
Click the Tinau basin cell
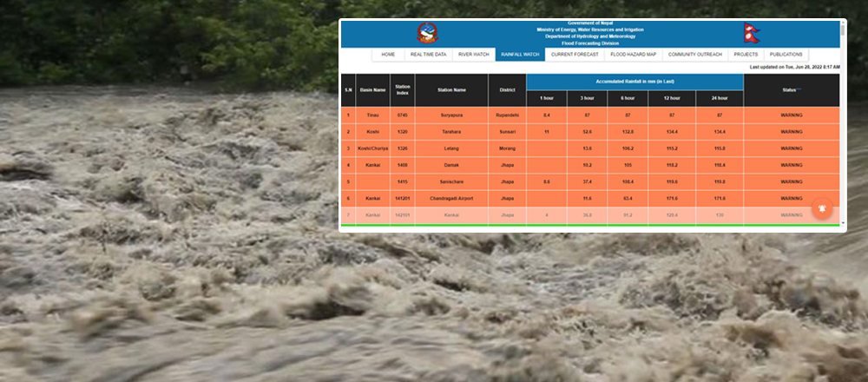click(x=372, y=115)
